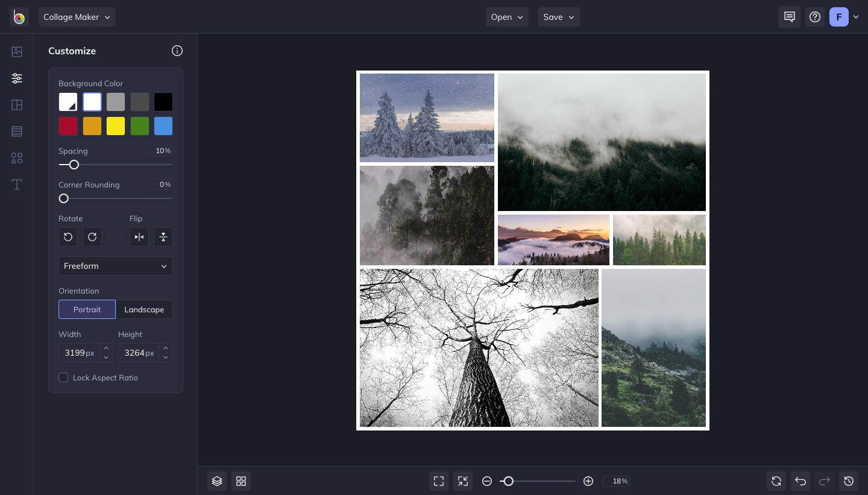
Task: Open the Open menu
Action: pos(506,17)
